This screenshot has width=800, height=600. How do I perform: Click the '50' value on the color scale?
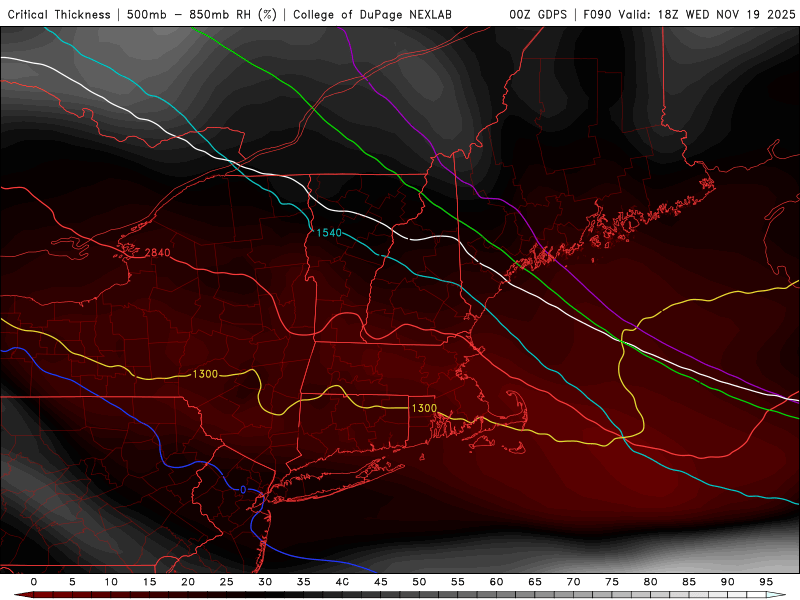[x=419, y=582]
